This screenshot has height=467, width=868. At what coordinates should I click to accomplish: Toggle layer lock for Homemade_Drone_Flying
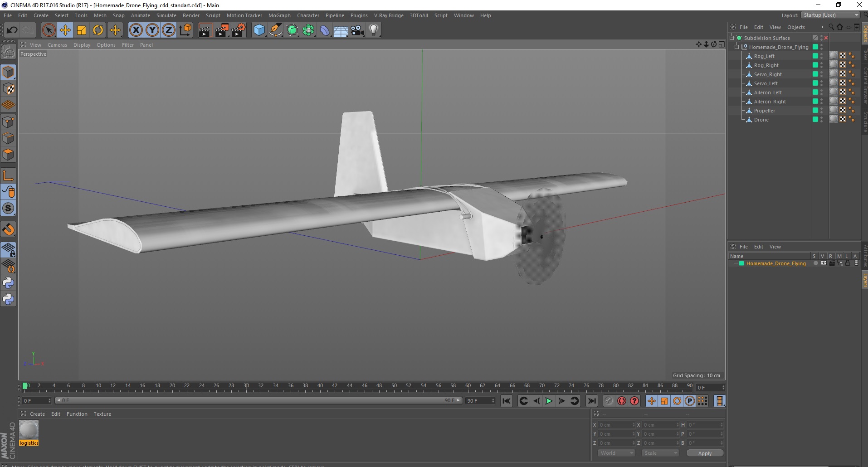pos(848,263)
